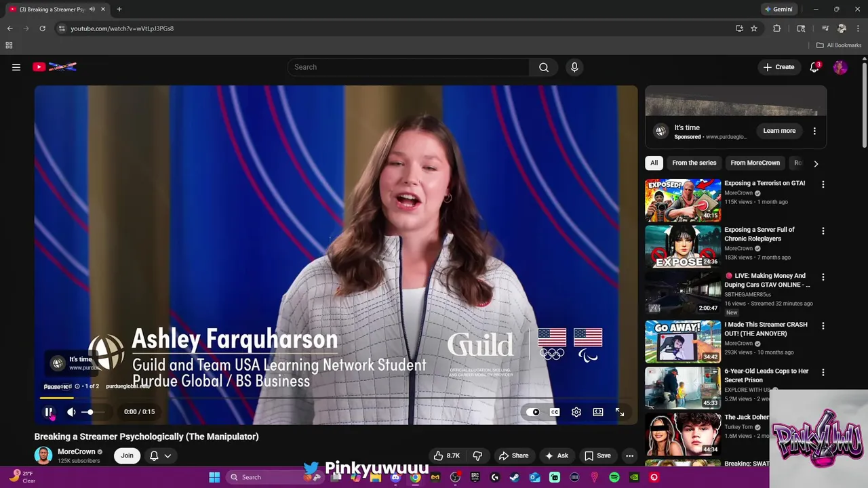Select the All filter chip
Viewport: 868px width, 488px height.
654,163
